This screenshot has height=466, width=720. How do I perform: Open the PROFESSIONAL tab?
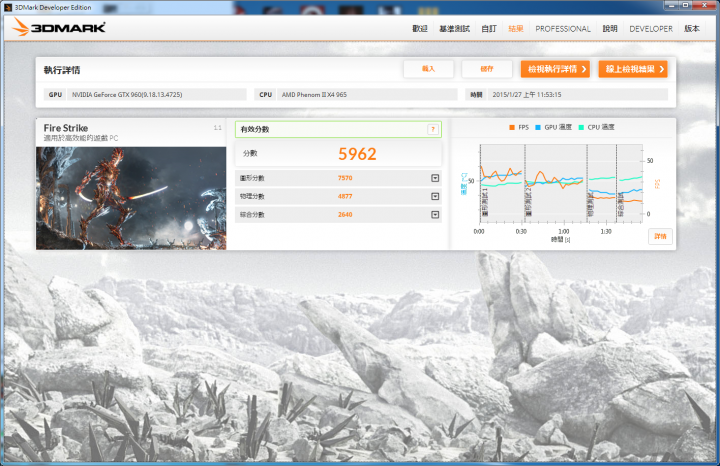(x=563, y=29)
